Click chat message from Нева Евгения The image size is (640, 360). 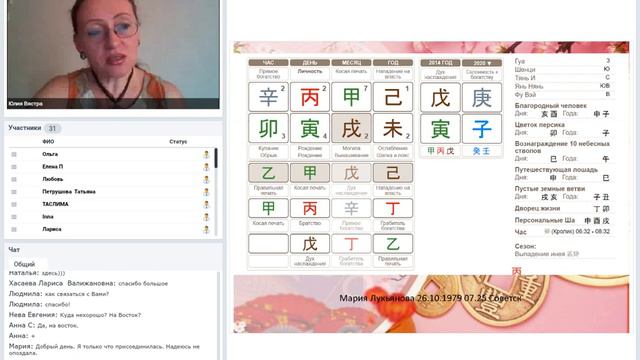[x=75, y=315]
